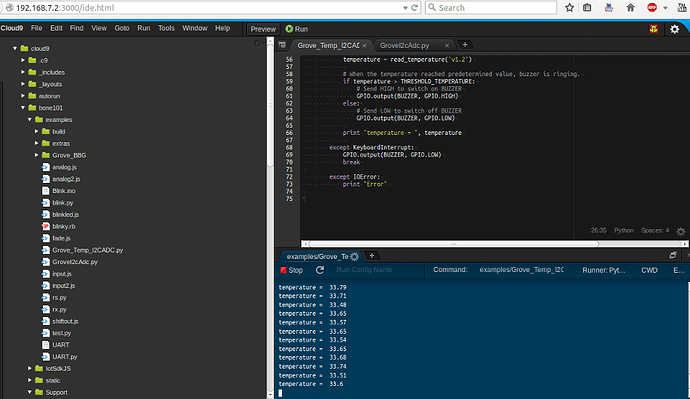Open the Tools menu

tap(166, 28)
